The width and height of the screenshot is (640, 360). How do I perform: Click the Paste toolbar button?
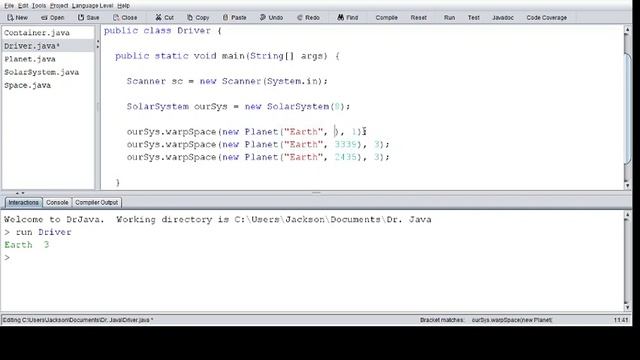(234, 18)
